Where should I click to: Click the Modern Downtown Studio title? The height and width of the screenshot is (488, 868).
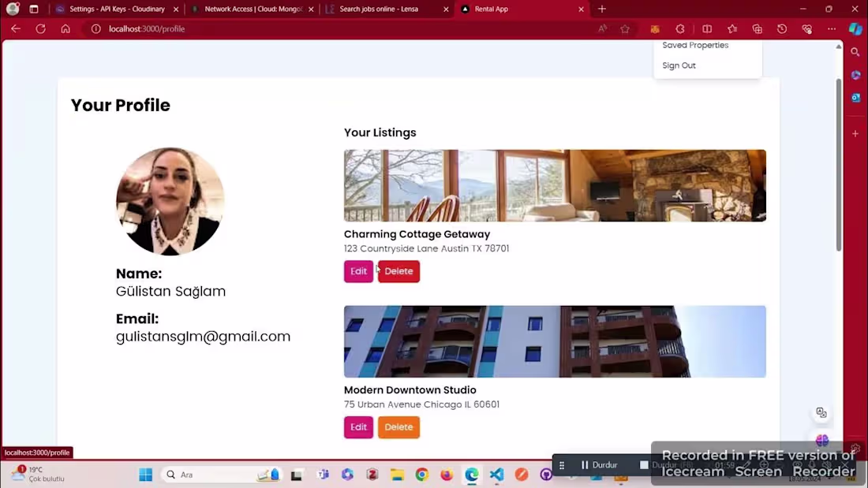pos(410,390)
